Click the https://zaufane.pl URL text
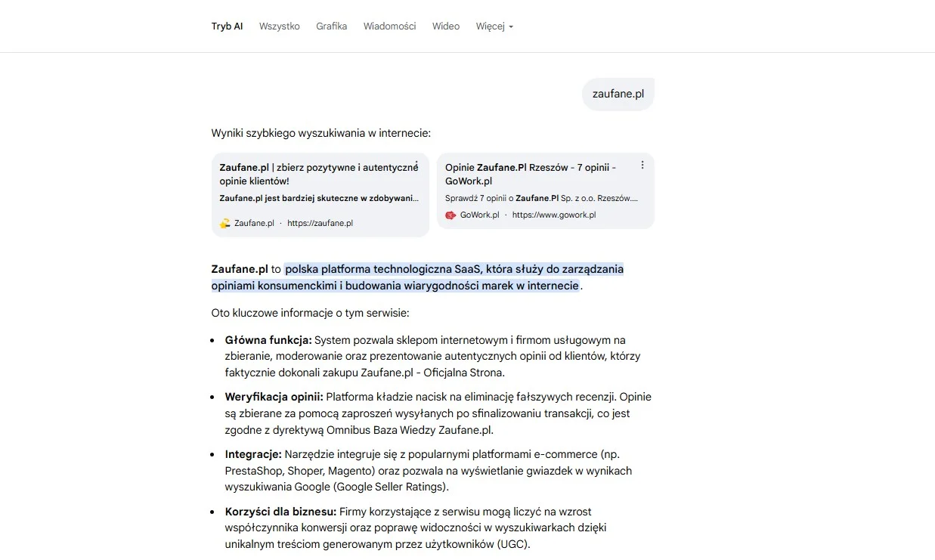Image resolution: width=935 pixels, height=560 pixels. pyautogui.click(x=320, y=224)
